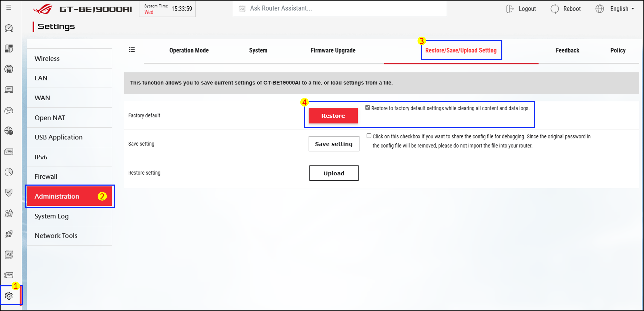644x311 pixels.
Task: Switch to the Operation Mode tab
Action: [189, 50]
